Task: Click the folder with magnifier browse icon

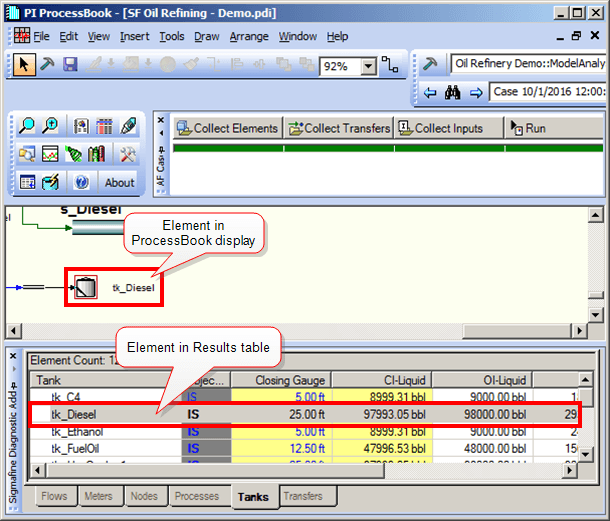Action: pos(27,154)
